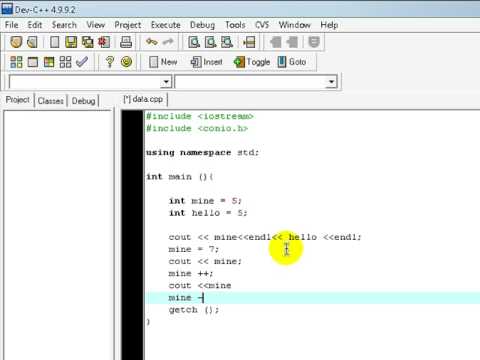Click the Open project or file icon
This screenshot has height=360, width=480.
tap(32, 42)
